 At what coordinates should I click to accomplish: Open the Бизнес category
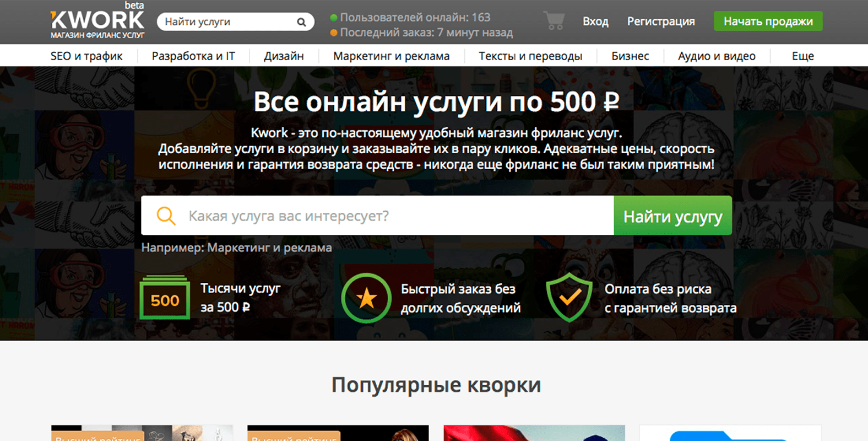coord(630,56)
